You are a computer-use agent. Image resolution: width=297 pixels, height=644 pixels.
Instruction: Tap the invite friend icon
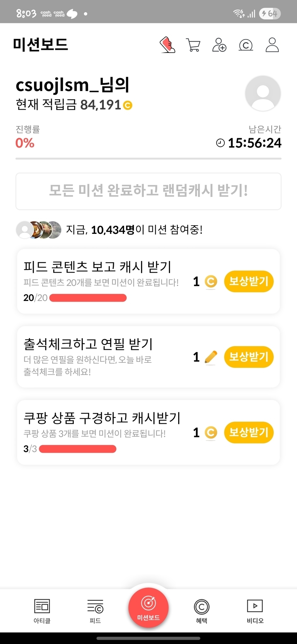[x=219, y=45]
